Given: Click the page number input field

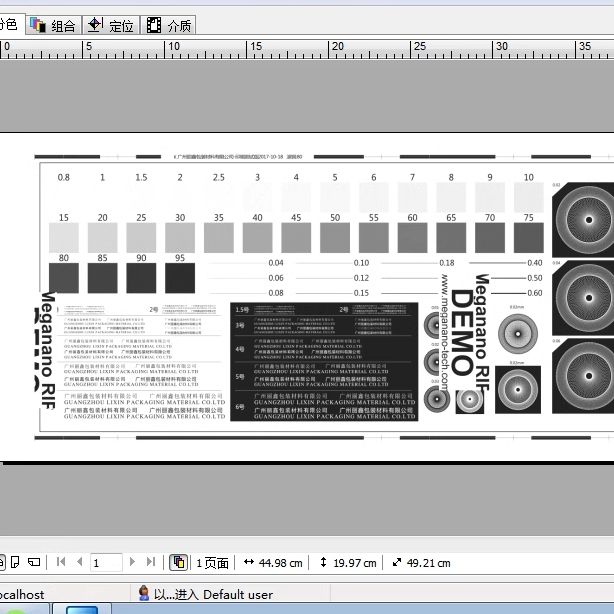Looking at the screenshot, I should (x=106, y=563).
